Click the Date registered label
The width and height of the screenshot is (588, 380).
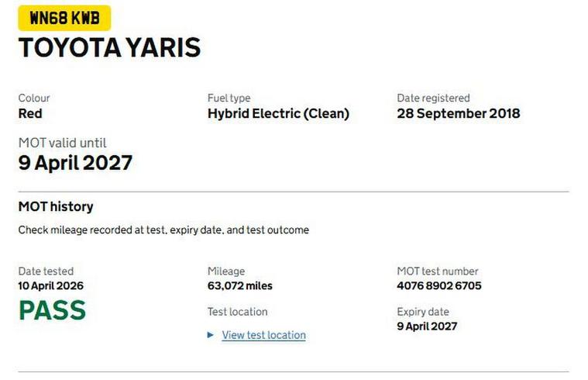(433, 98)
